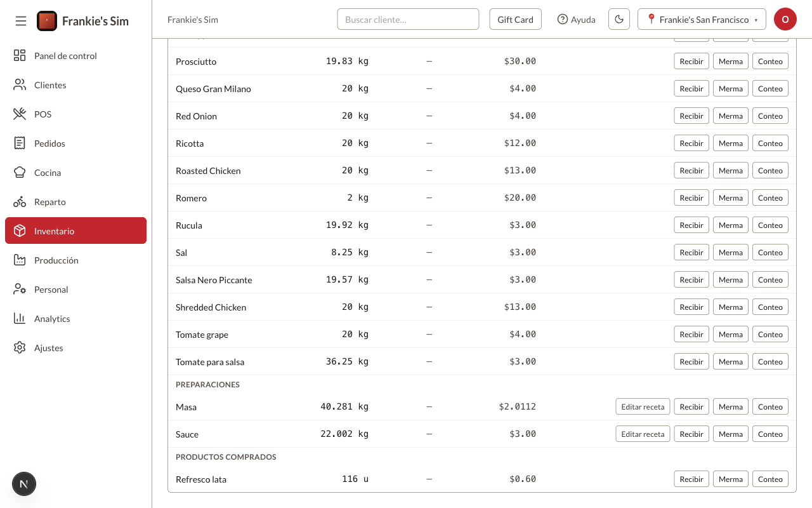Click Merma for Rucula
The height and width of the screenshot is (508, 812).
pyautogui.click(x=731, y=225)
